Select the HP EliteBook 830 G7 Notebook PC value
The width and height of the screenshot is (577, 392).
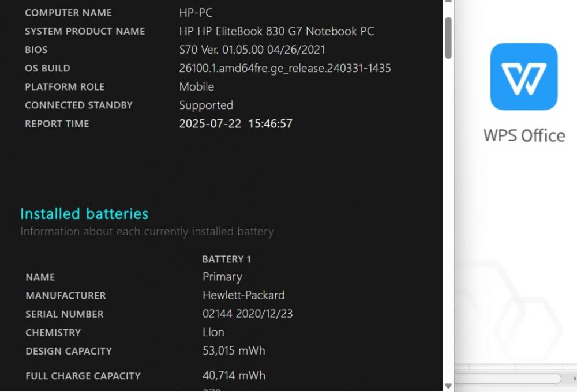pyautogui.click(x=277, y=31)
